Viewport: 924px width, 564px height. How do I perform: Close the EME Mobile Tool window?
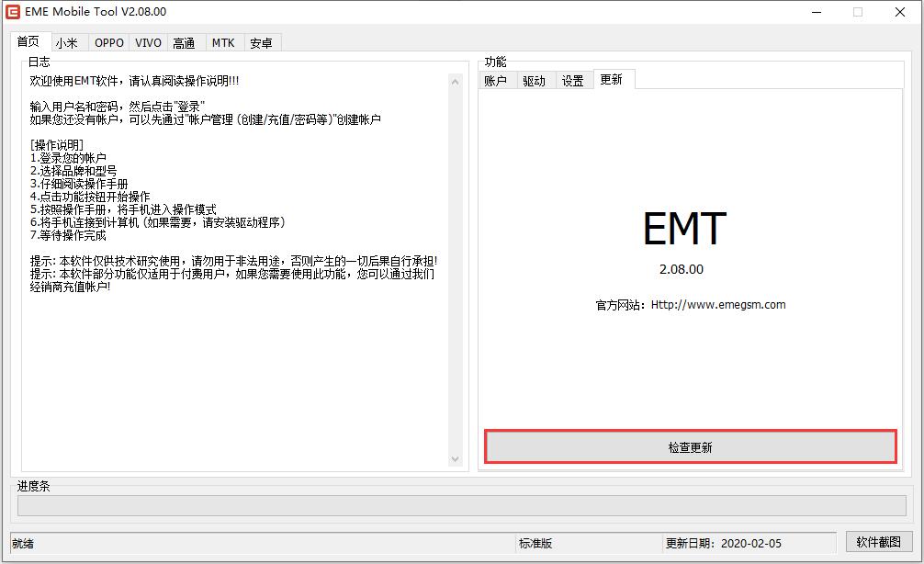click(900, 12)
